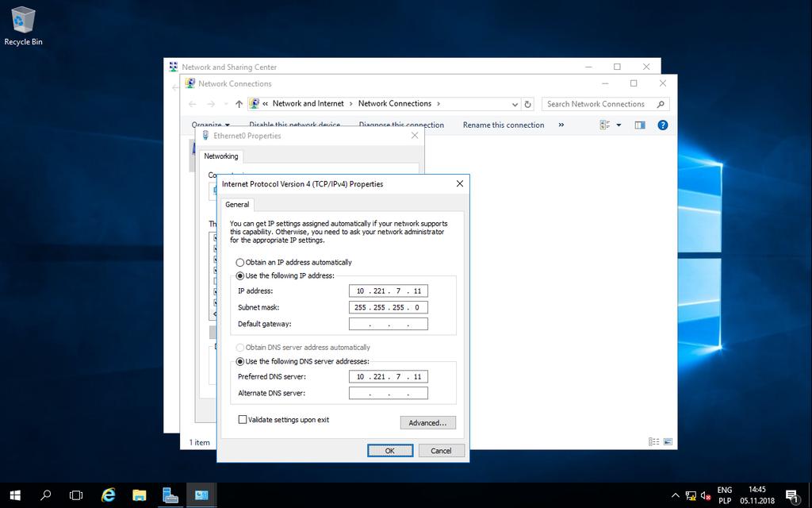Open the Action Center notifications icon

click(792, 495)
